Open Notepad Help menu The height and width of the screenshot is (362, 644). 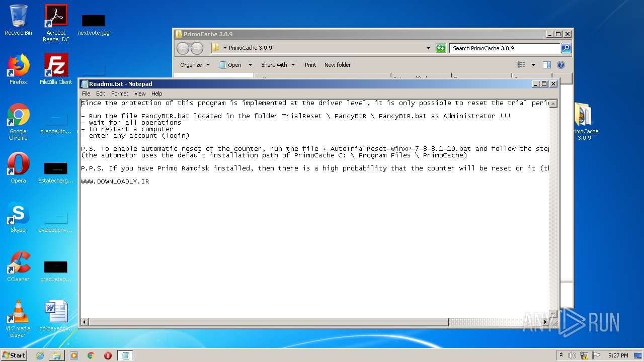tap(157, 94)
